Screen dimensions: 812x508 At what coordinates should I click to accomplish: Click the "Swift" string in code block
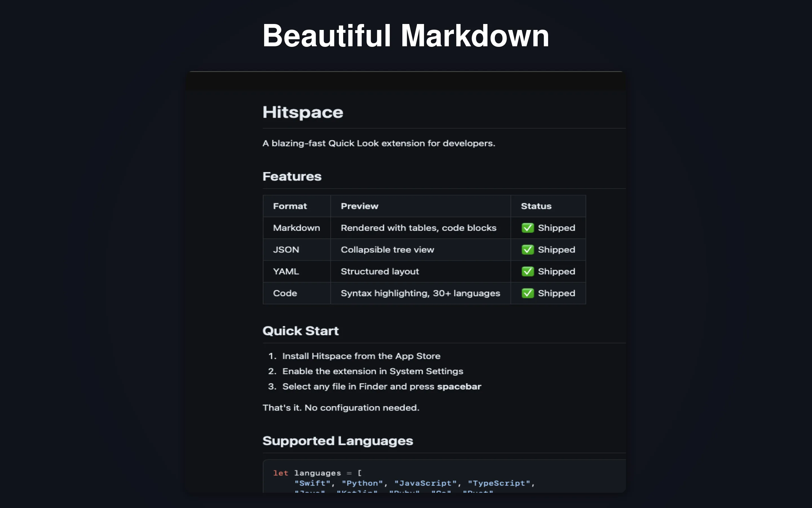(312, 483)
